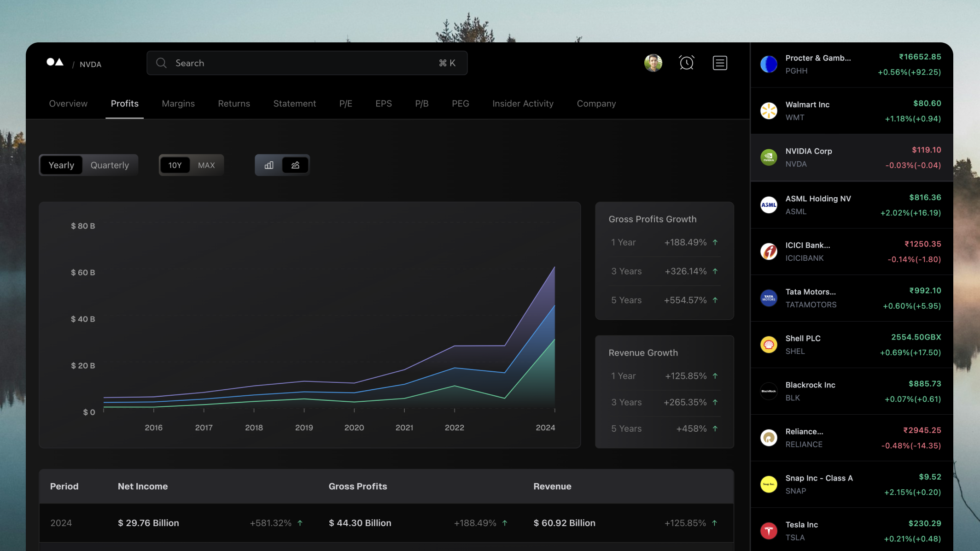The width and height of the screenshot is (980, 551).
Task: Click the ICICI Bank logo icon
Action: point(769,252)
